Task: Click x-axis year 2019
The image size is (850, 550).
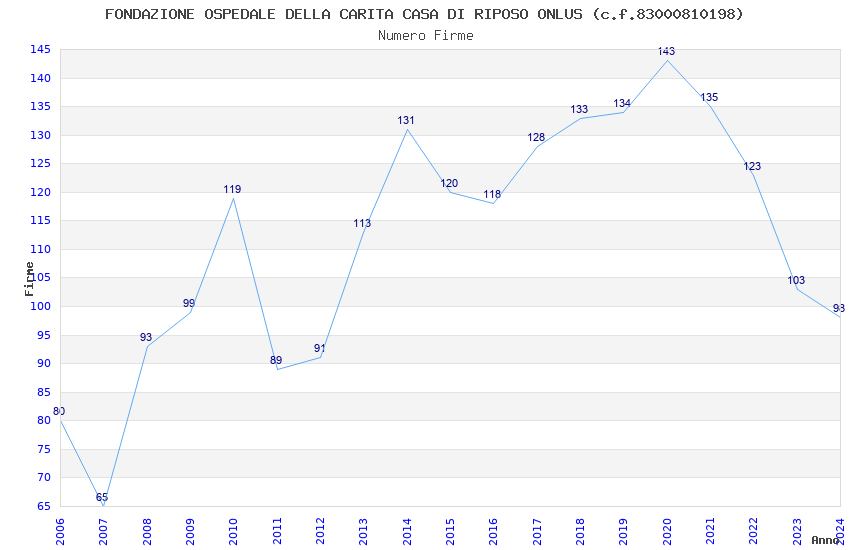Action: (623, 531)
